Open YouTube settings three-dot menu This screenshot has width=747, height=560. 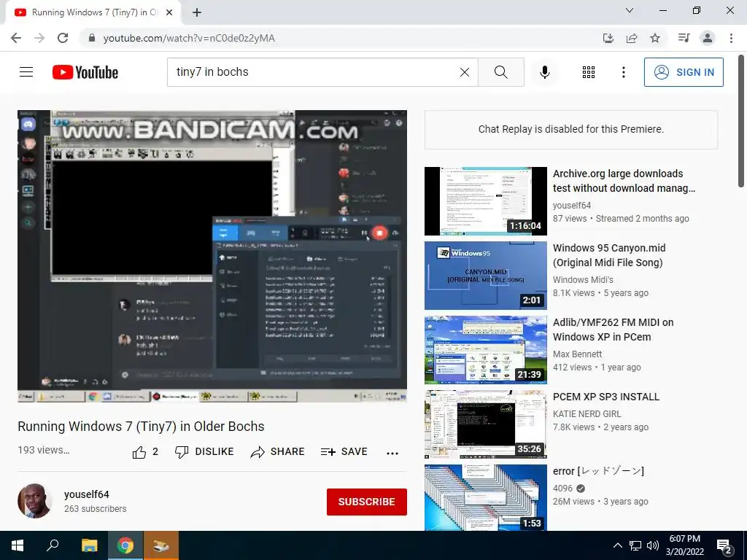(623, 72)
